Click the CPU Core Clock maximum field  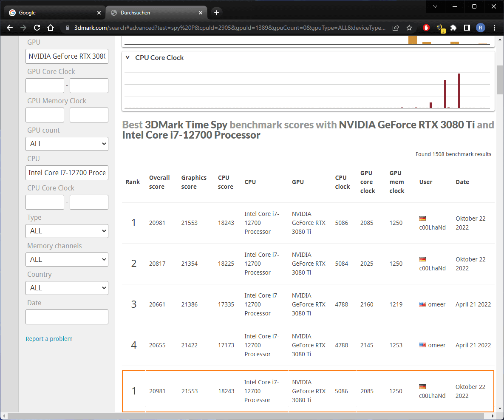89,202
